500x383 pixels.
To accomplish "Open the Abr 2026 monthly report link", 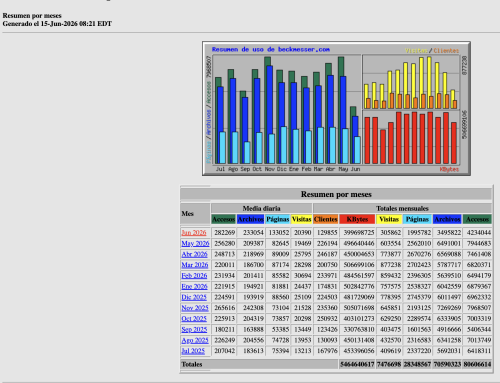I will pyautogui.click(x=194, y=254).
